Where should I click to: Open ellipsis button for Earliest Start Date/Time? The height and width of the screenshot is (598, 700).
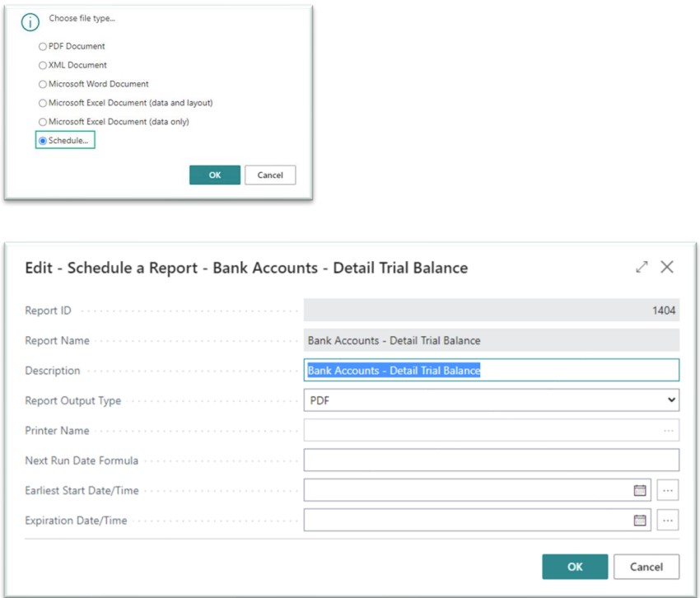[x=667, y=490]
